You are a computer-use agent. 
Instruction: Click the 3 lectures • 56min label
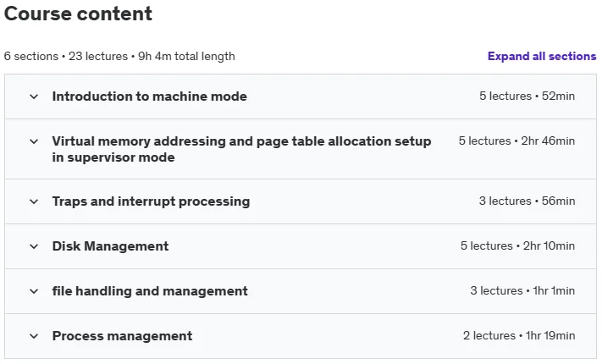point(527,201)
